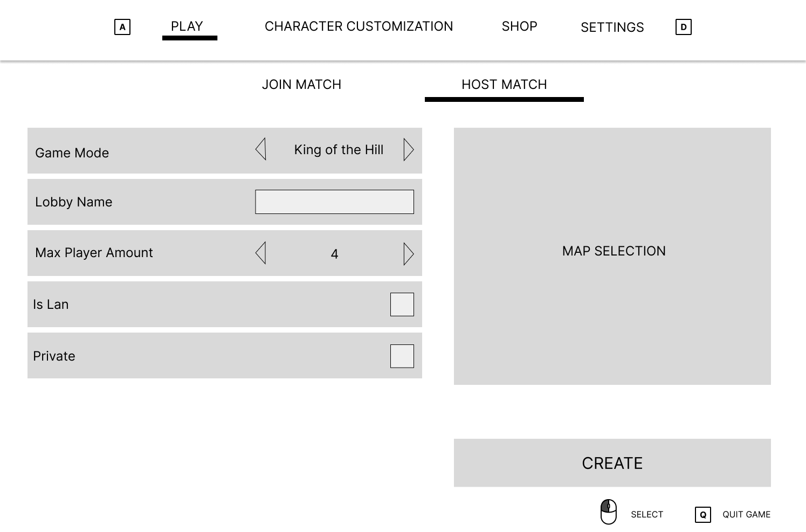The width and height of the screenshot is (806, 532).
Task: Select the Host Match tab
Action: (x=504, y=85)
